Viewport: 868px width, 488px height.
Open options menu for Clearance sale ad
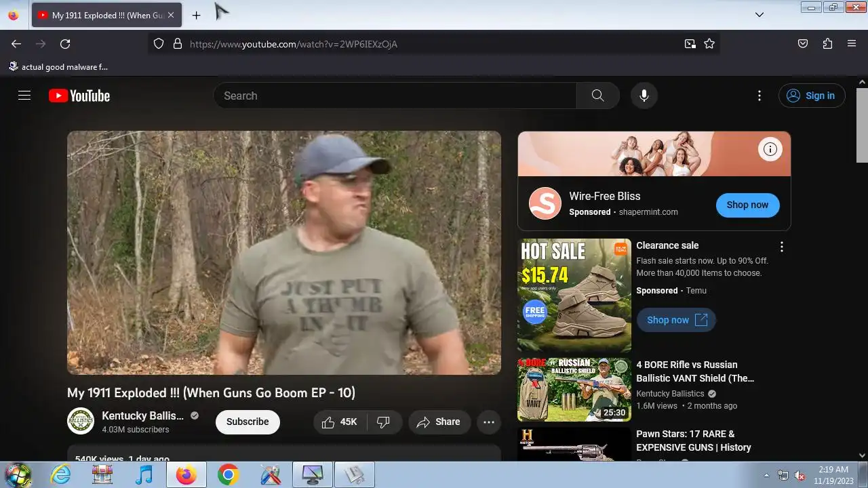782,247
